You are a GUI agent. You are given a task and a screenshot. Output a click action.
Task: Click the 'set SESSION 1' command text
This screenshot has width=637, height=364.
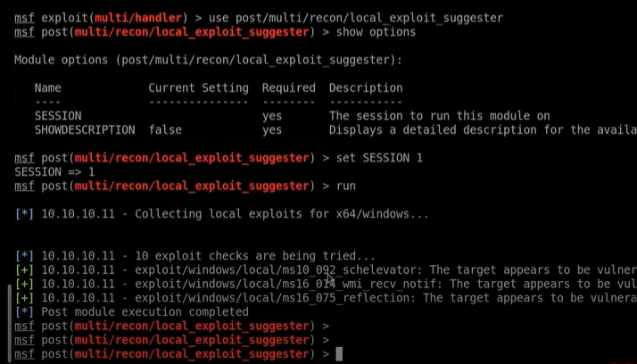[379, 158]
